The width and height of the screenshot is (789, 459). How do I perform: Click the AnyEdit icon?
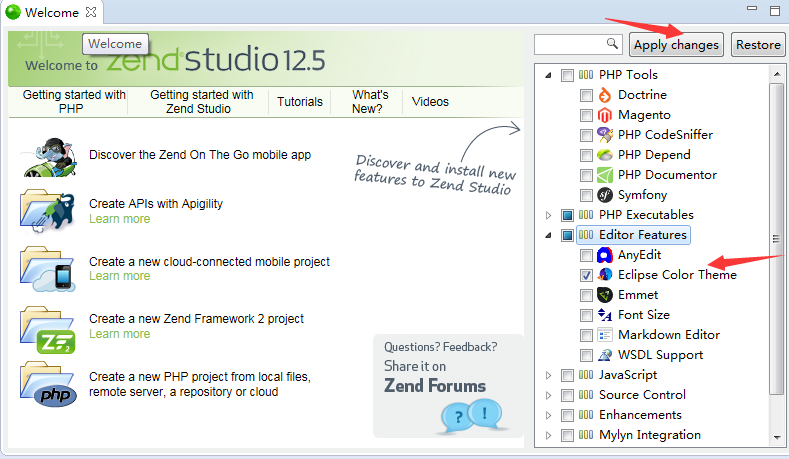pyautogui.click(x=604, y=255)
